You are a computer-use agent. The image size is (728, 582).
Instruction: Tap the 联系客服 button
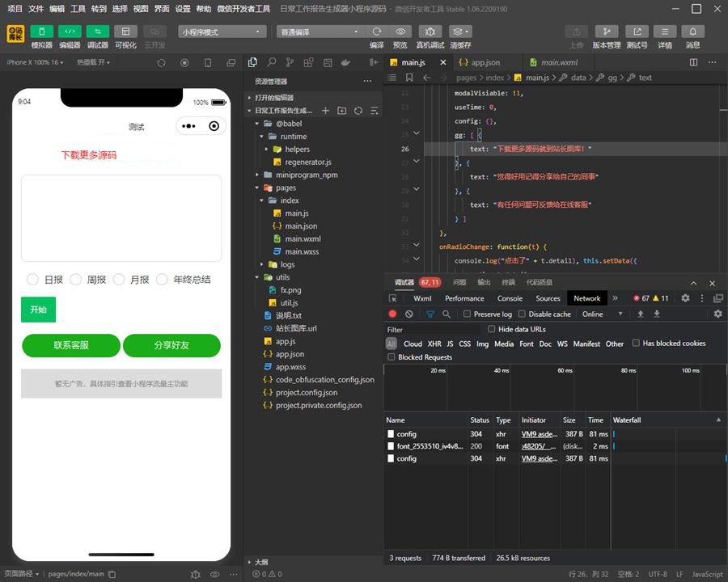click(x=71, y=345)
